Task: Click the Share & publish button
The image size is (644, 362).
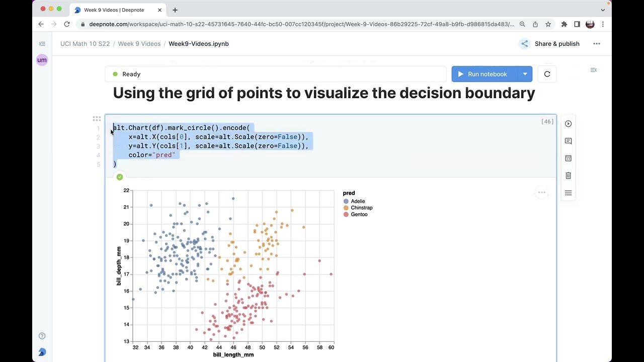Action: pos(549,44)
